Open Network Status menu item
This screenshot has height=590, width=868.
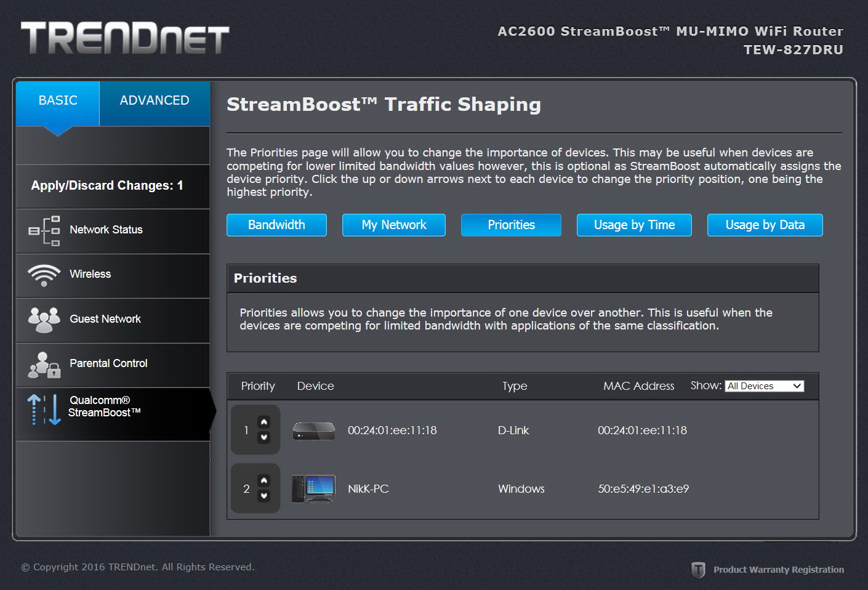click(113, 231)
